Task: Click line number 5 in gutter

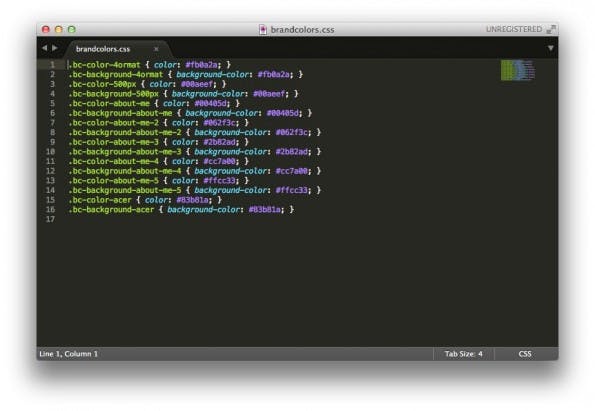Action: coord(52,104)
